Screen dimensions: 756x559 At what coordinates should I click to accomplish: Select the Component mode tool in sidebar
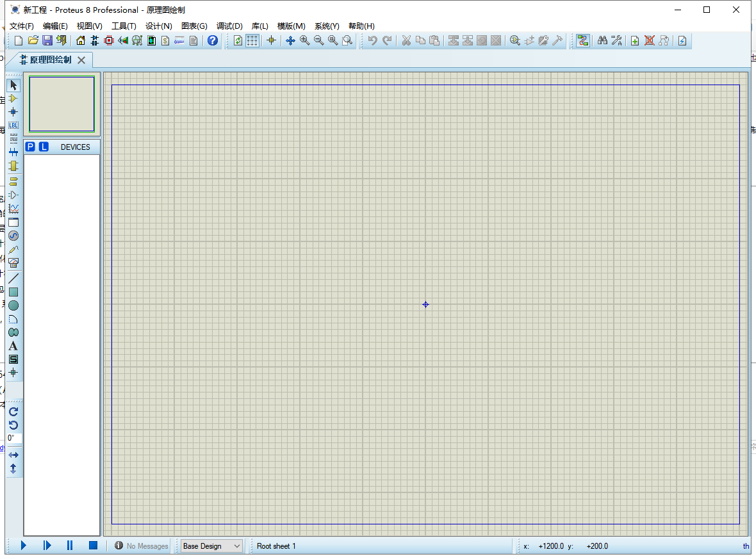(13, 99)
